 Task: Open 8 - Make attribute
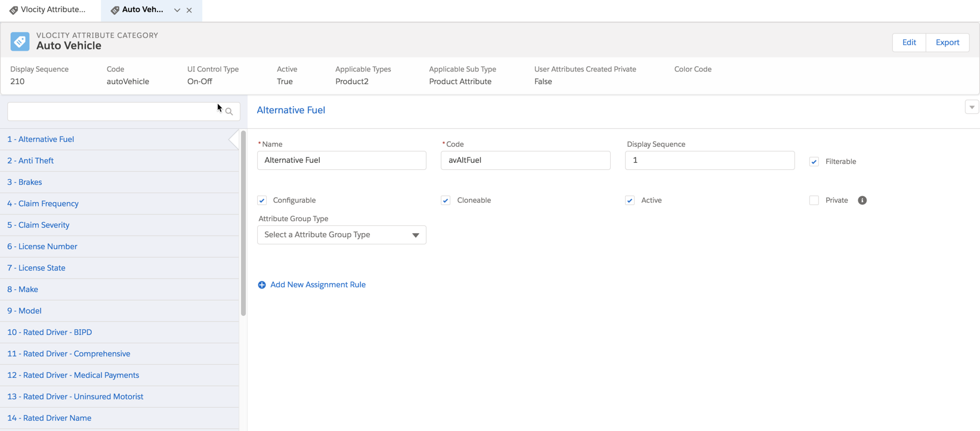tap(119, 290)
